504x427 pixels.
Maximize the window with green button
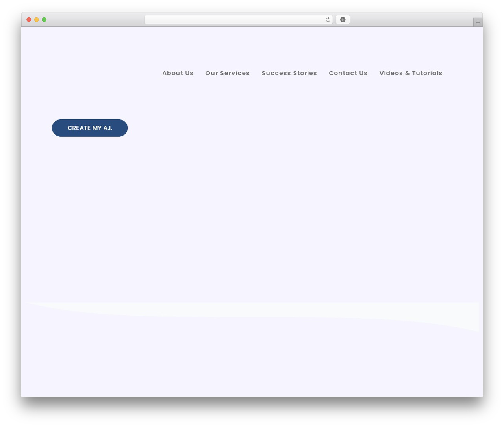click(44, 20)
